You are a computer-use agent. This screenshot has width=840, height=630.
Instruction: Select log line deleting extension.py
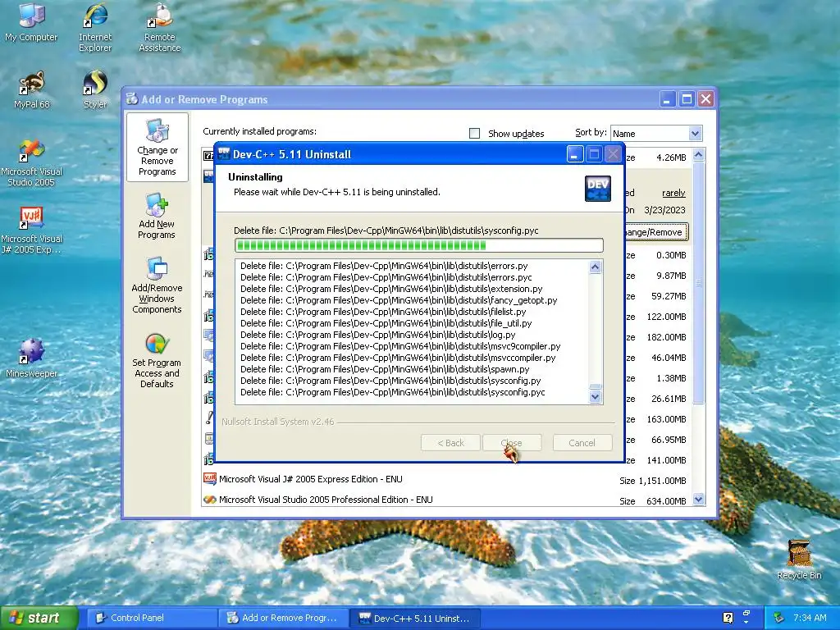[391, 289]
